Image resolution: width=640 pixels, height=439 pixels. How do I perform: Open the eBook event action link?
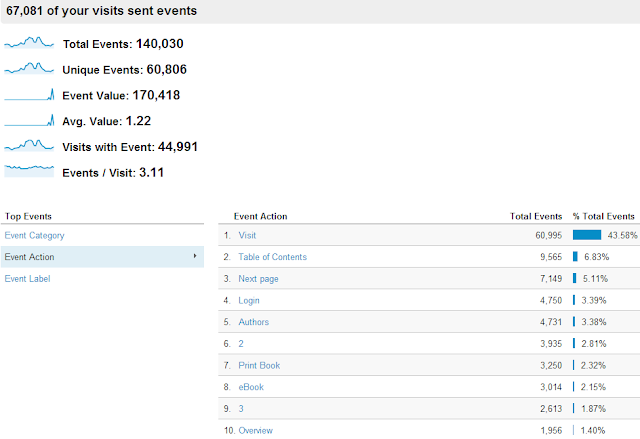pos(251,387)
